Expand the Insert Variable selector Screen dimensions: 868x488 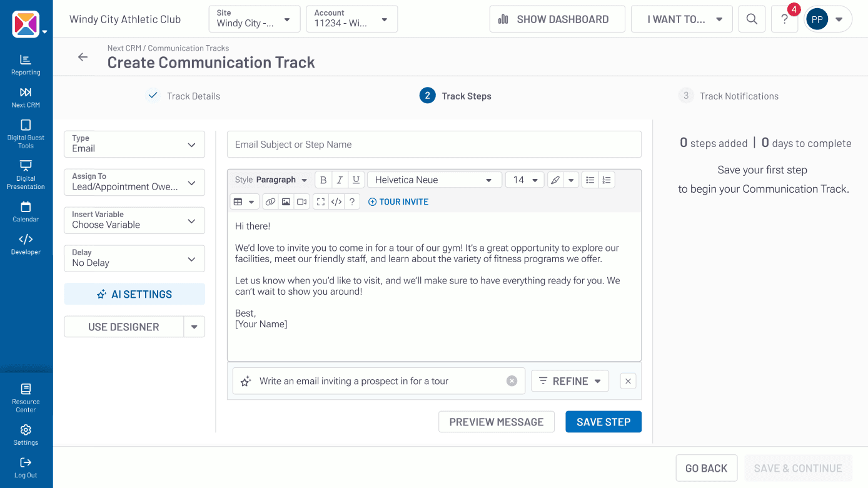point(134,220)
